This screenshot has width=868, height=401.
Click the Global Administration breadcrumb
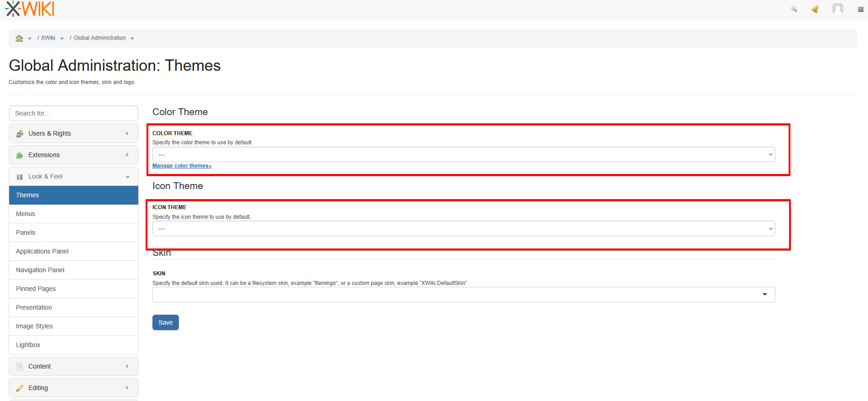pyautogui.click(x=99, y=38)
